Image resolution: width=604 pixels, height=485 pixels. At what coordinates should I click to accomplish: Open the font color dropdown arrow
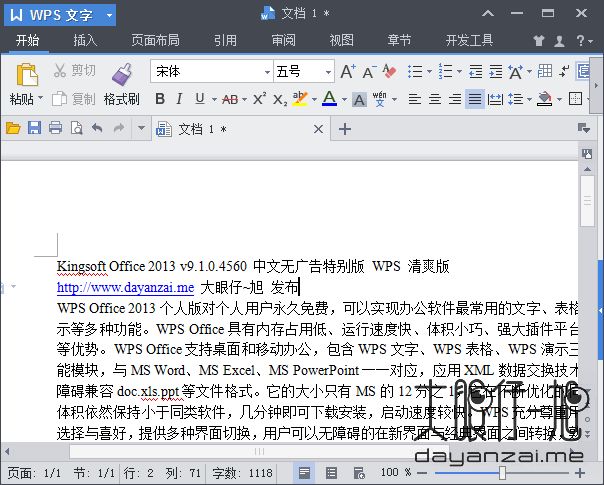344,100
